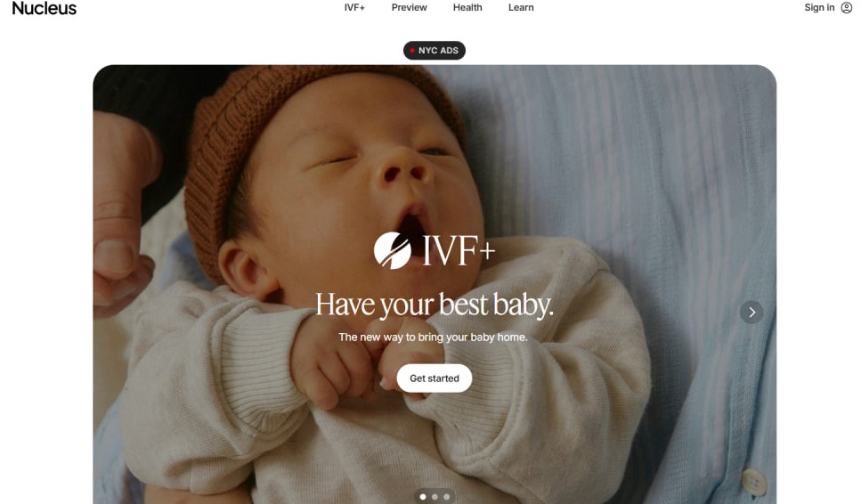
Task: Open the Learn navigation item
Action: click(521, 8)
